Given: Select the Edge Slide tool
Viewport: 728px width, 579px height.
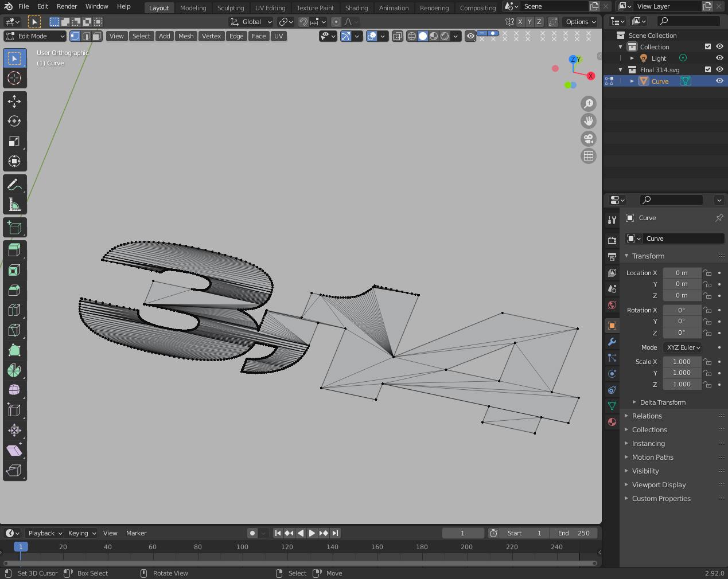Looking at the screenshot, I should [14, 410].
